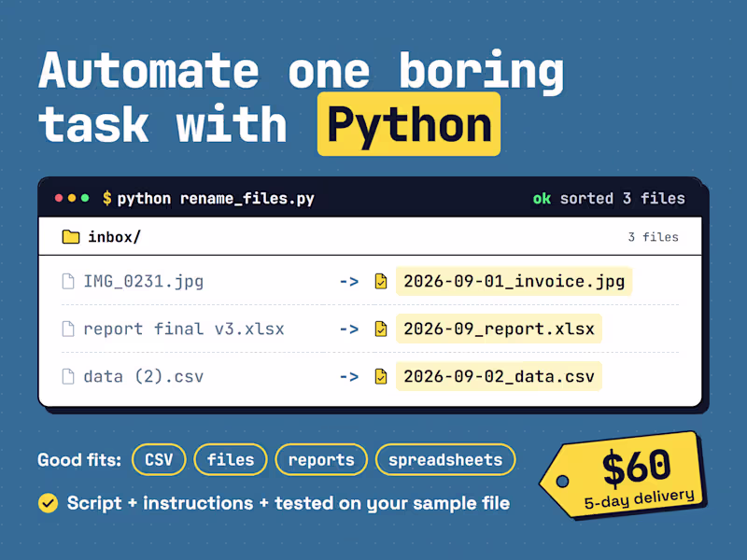Click the python rename_files.py command text
The image size is (747, 560).
click(x=216, y=199)
